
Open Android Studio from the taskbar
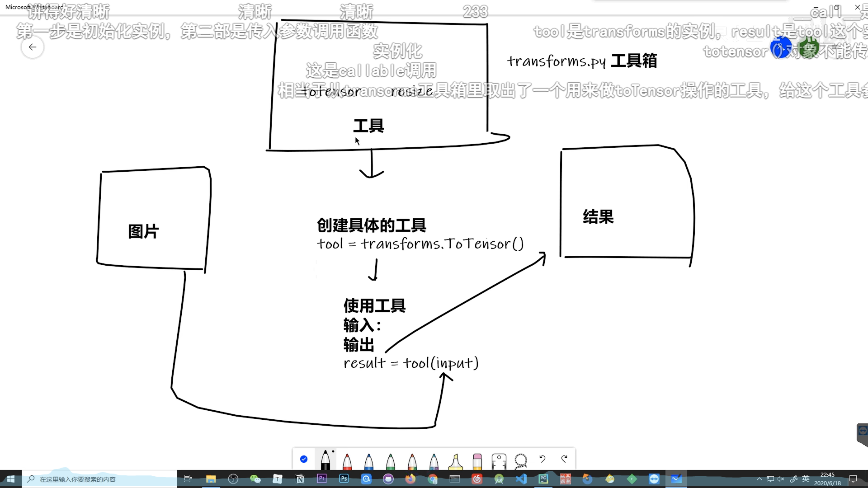pyautogui.click(x=499, y=479)
